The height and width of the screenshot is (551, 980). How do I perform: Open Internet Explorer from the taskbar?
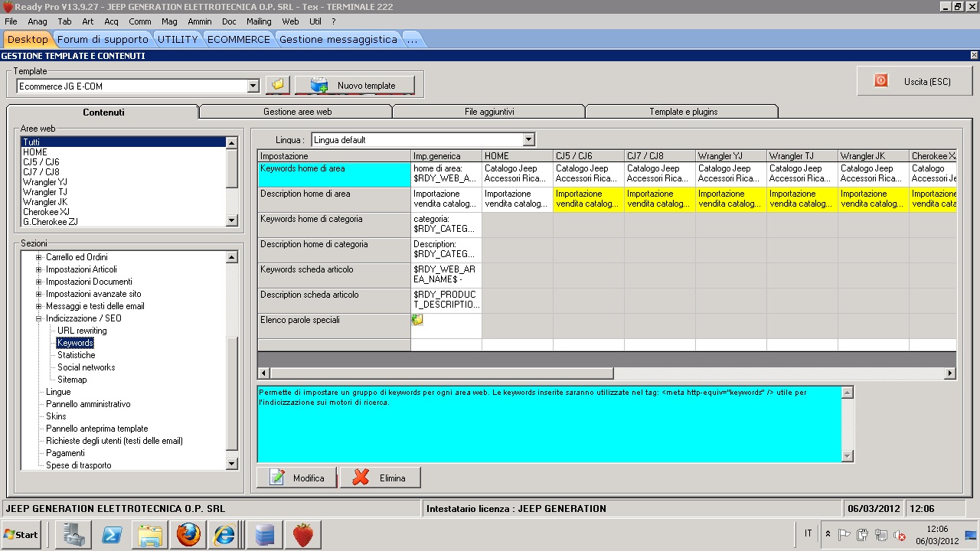pos(225,534)
